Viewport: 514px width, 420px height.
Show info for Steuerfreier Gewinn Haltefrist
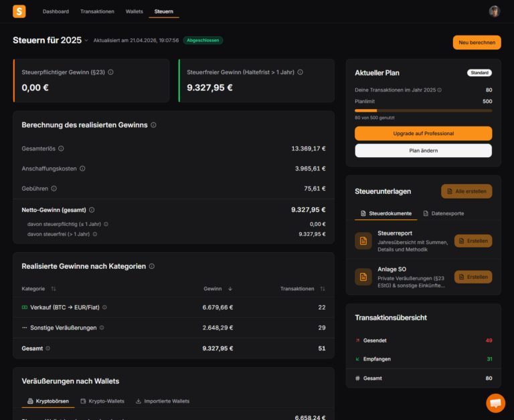point(301,72)
